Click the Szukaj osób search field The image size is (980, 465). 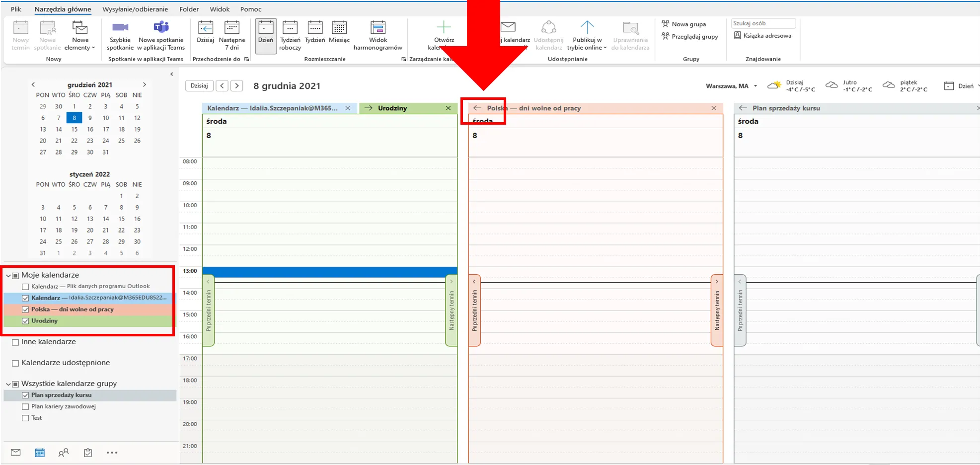762,23
